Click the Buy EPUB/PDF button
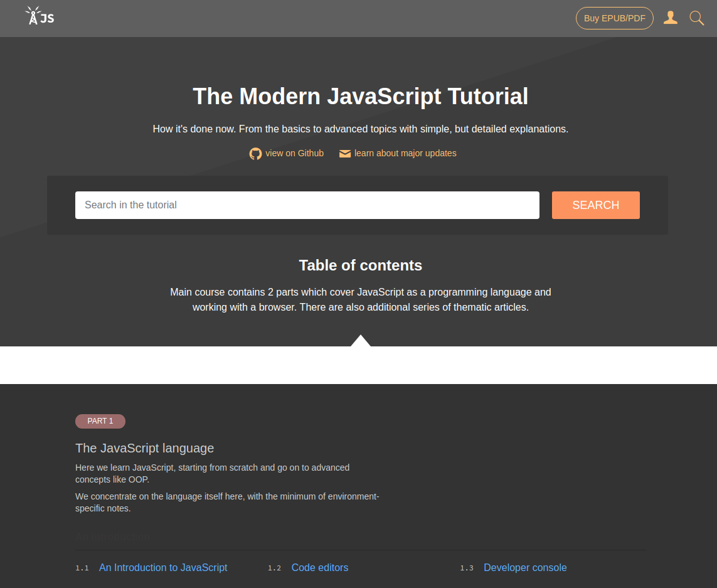This screenshot has height=588, width=717. point(614,18)
